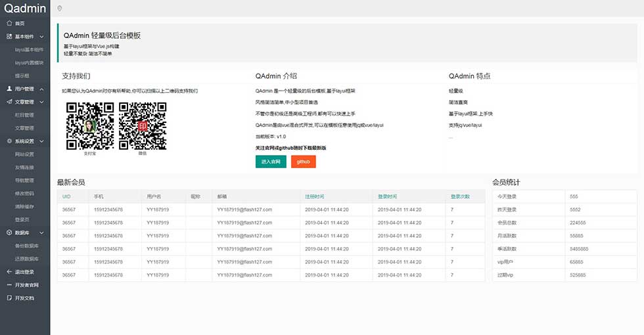
Task: Open the layui基本组件 submenu item
Action: (29, 50)
